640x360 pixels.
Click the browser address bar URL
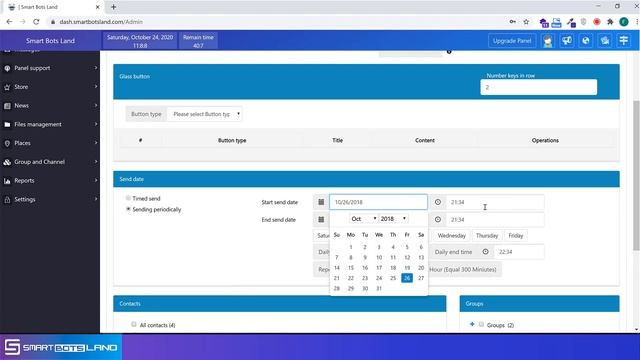coord(101,22)
